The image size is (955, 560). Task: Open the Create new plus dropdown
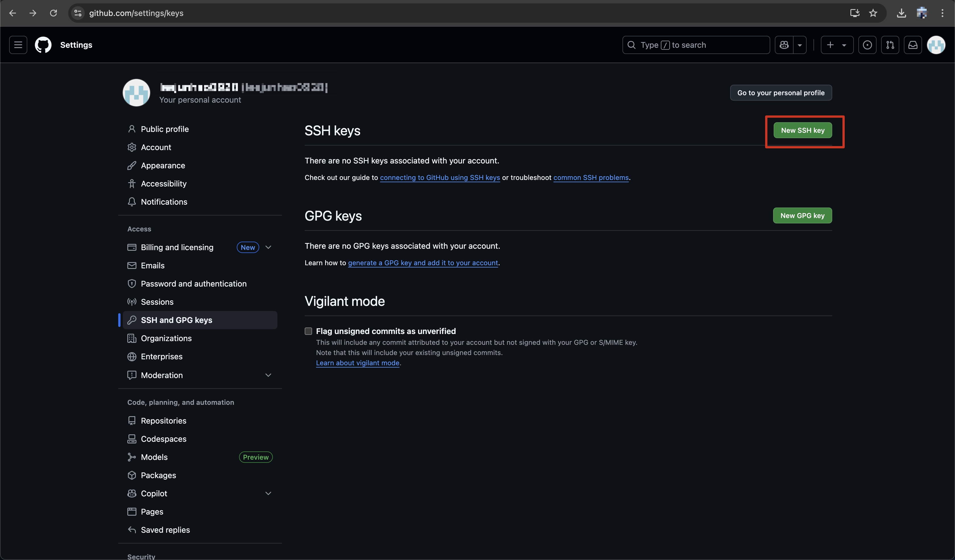pos(837,45)
